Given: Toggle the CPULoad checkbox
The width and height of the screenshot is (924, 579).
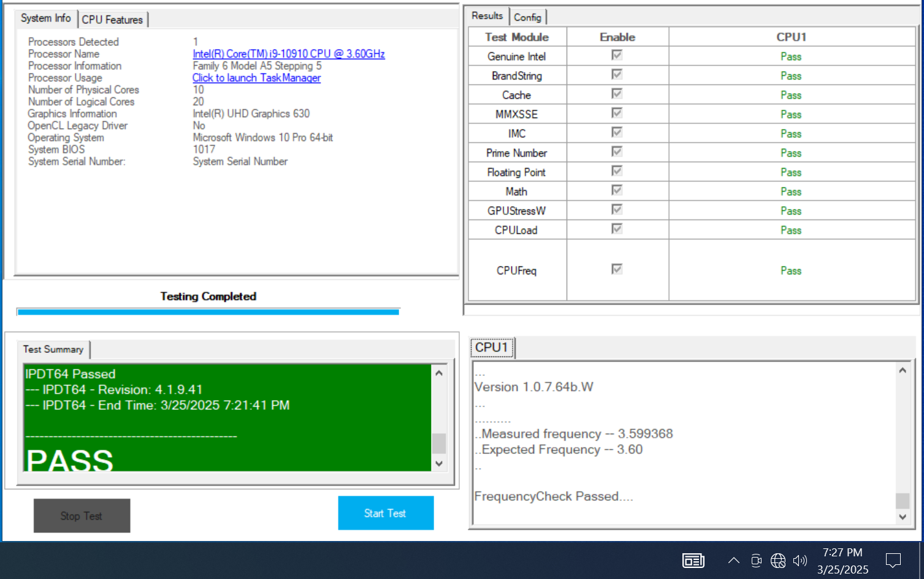Looking at the screenshot, I should (617, 229).
